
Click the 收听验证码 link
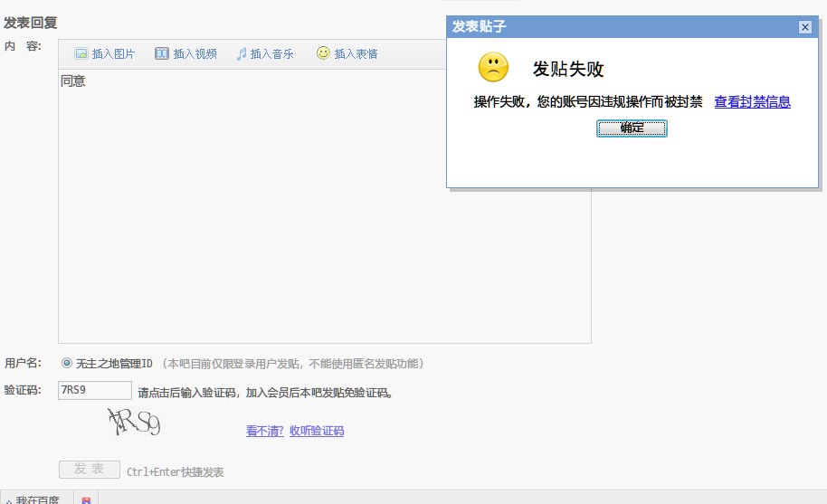(x=317, y=431)
